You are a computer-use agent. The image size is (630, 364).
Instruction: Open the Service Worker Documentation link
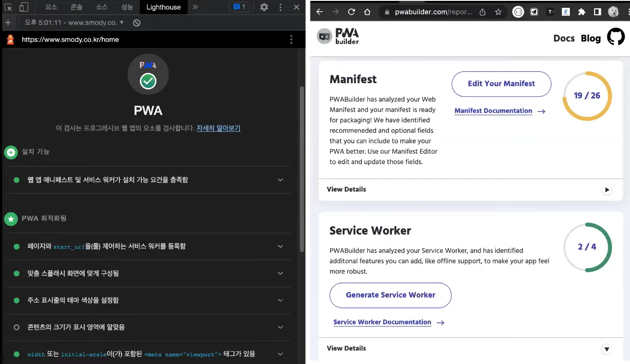click(382, 322)
